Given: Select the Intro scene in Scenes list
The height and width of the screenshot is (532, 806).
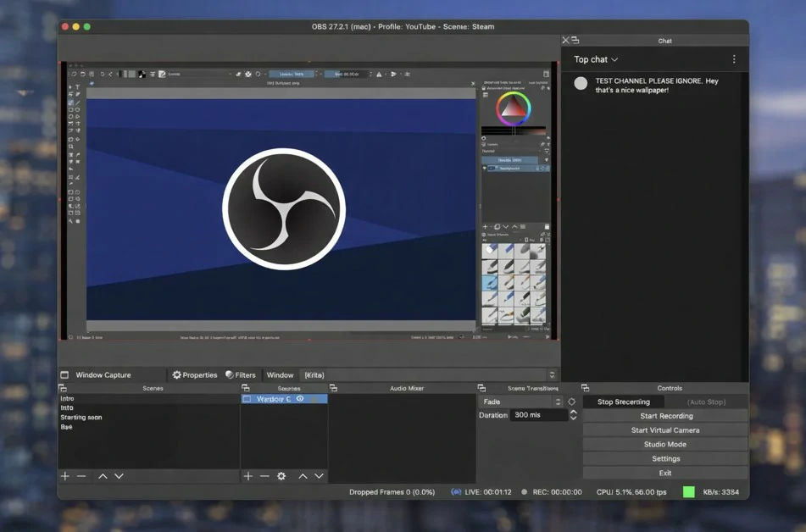Looking at the screenshot, I should tap(67, 398).
